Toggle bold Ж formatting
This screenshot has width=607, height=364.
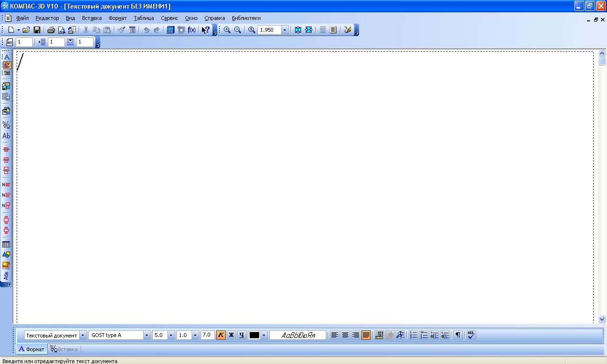pyautogui.click(x=231, y=335)
